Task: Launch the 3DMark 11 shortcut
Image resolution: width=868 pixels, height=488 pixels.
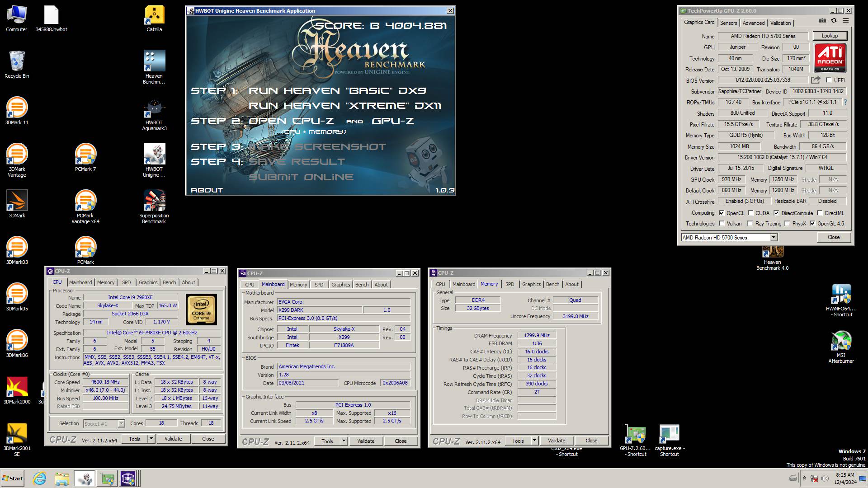Action: tap(17, 111)
